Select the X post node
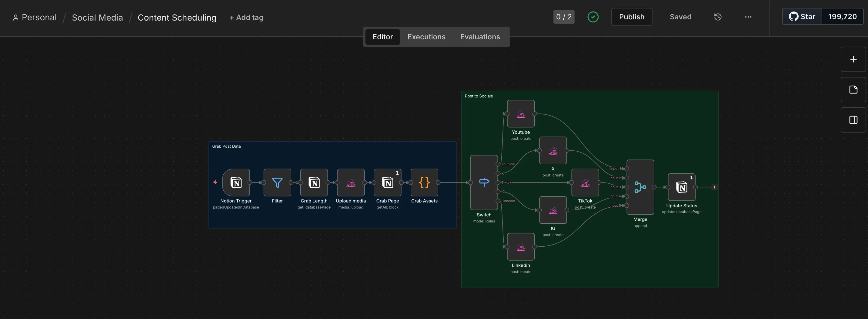The height and width of the screenshot is (319, 868). (553, 150)
